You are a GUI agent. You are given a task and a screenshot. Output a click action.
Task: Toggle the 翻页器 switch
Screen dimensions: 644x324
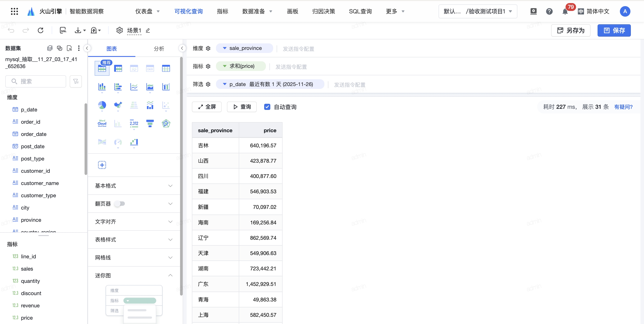tap(120, 204)
